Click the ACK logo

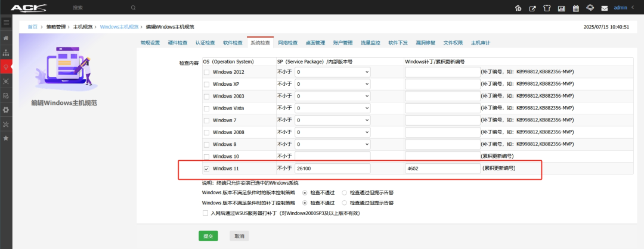[x=29, y=8]
